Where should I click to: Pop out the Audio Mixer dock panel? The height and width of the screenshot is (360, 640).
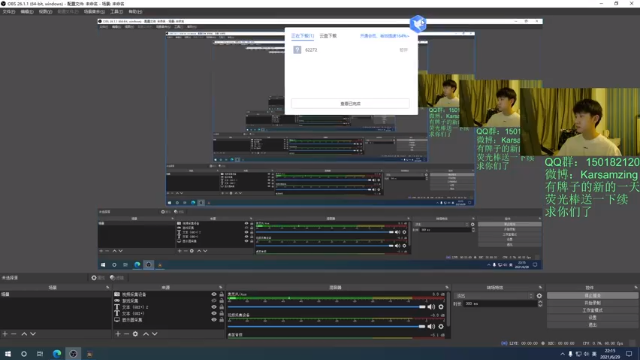447,287
